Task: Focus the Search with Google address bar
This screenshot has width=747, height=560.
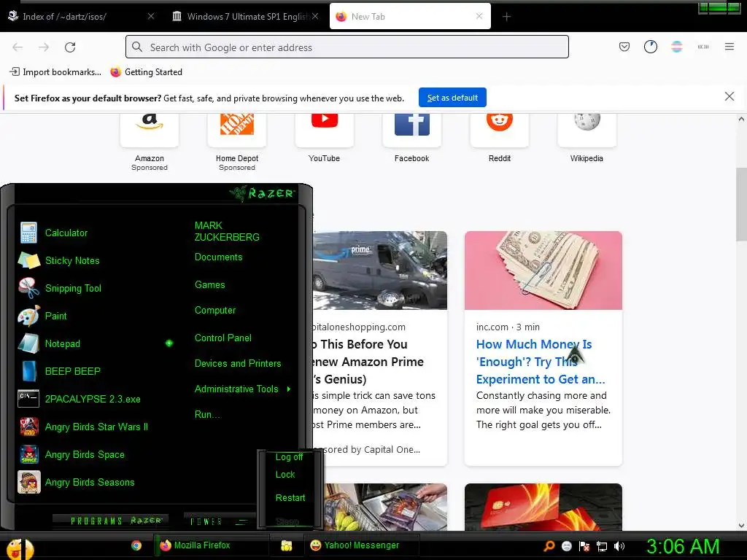Action: [347, 47]
